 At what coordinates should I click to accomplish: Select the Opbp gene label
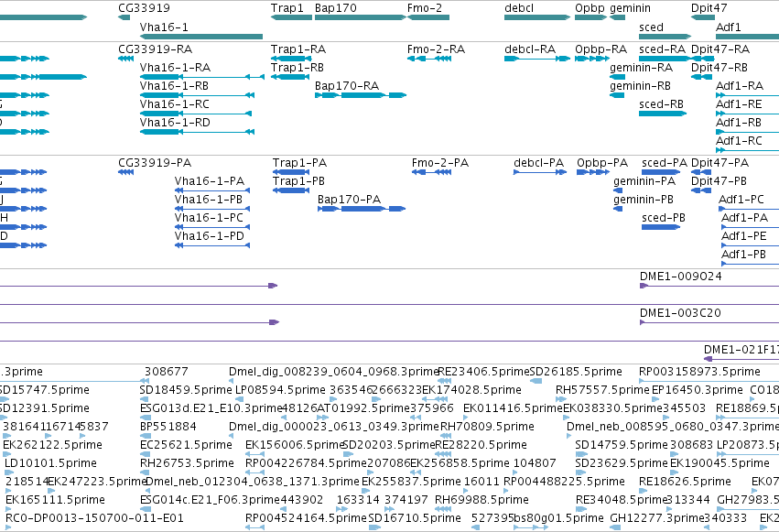590,8
